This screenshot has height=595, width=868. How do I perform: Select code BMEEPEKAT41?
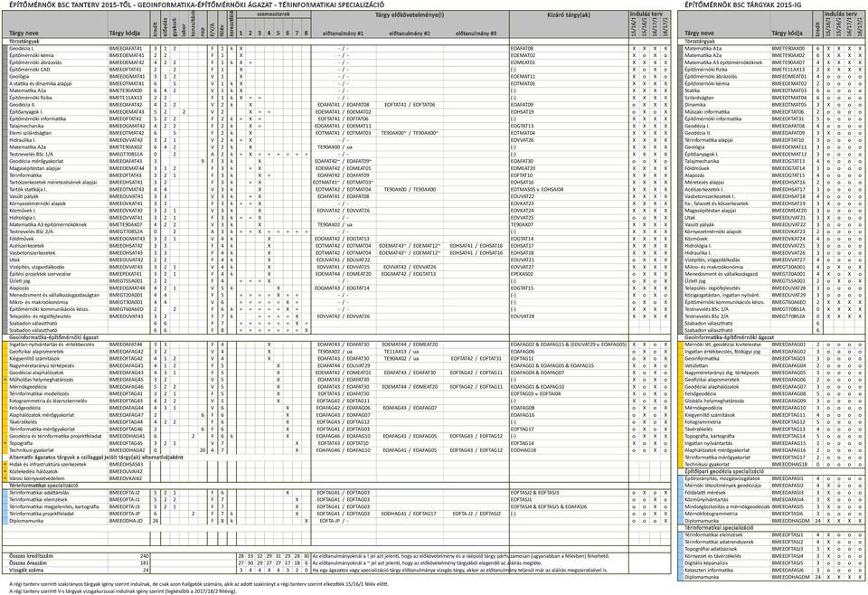(x=126, y=274)
